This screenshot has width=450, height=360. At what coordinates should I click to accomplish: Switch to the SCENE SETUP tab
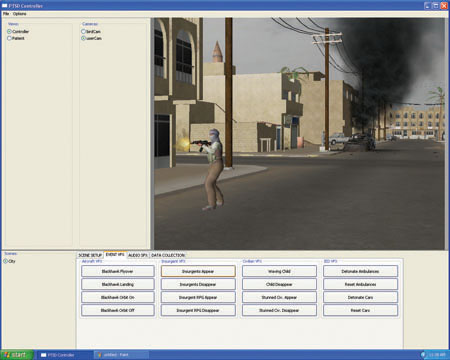tap(90, 255)
